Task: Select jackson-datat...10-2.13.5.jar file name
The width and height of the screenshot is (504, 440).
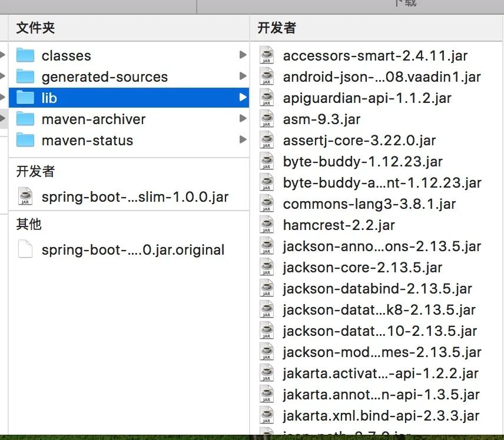Action: point(380,331)
